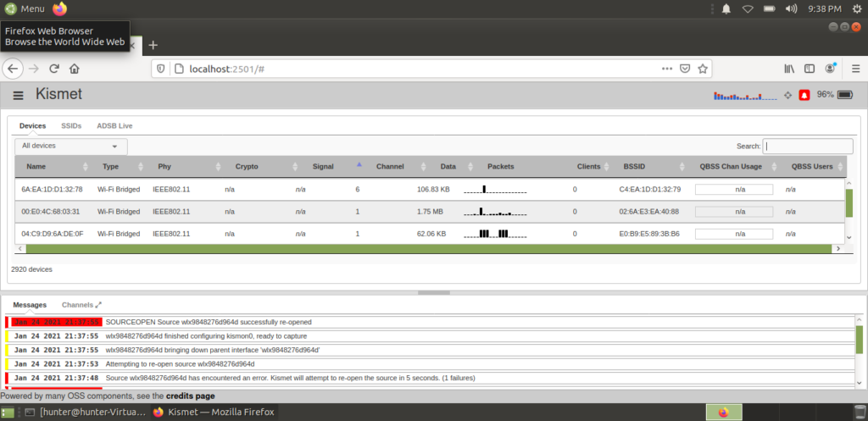Click the SOURCEOPEN successfully re-opened message
This screenshot has width=868, height=421.
click(430, 321)
